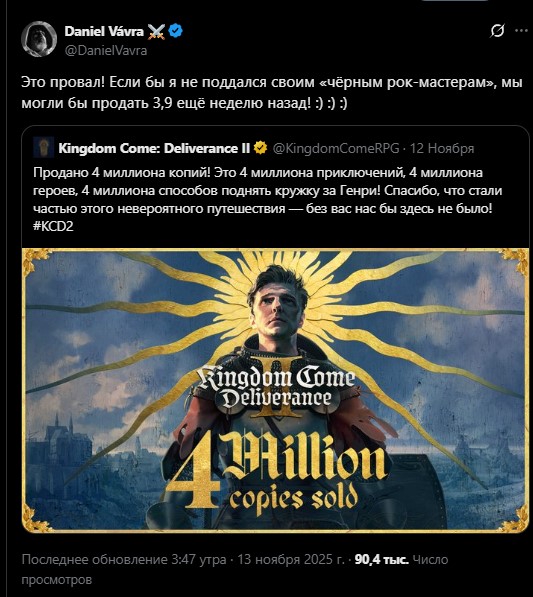
Task: Open the three-dot more options menu
Action: pyautogui.click(x=521, y=31)
